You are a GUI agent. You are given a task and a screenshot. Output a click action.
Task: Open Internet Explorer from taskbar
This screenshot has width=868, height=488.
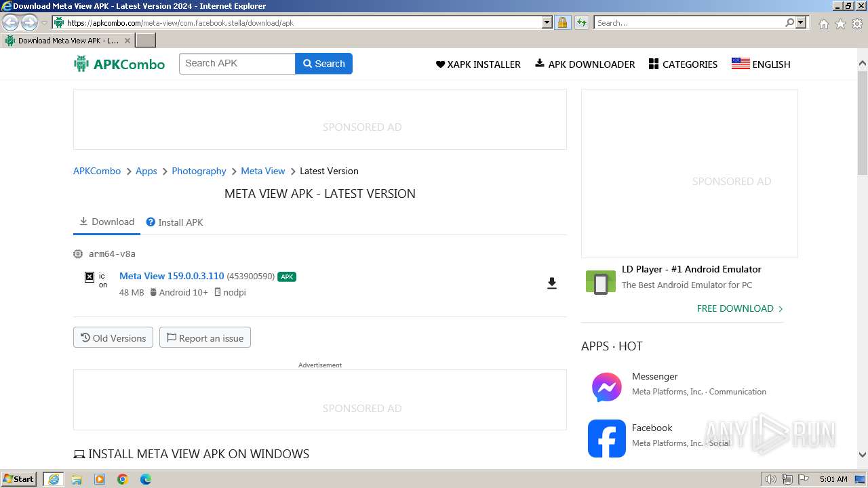click(54, 479)
